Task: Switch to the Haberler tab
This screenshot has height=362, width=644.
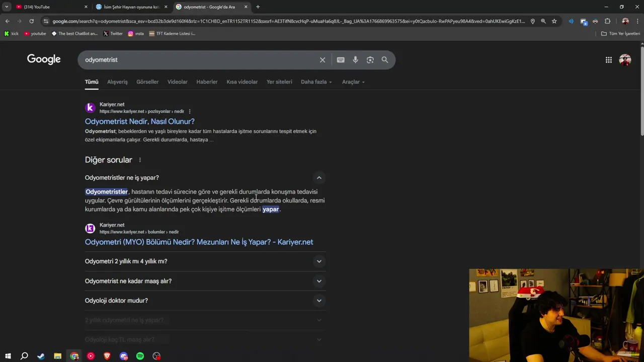Action: [207, 82]
